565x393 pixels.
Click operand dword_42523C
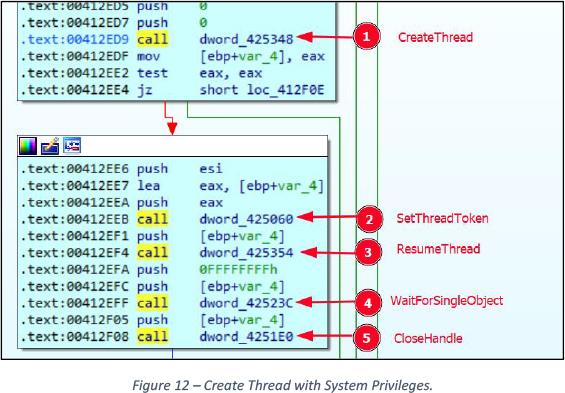point(246,303)
